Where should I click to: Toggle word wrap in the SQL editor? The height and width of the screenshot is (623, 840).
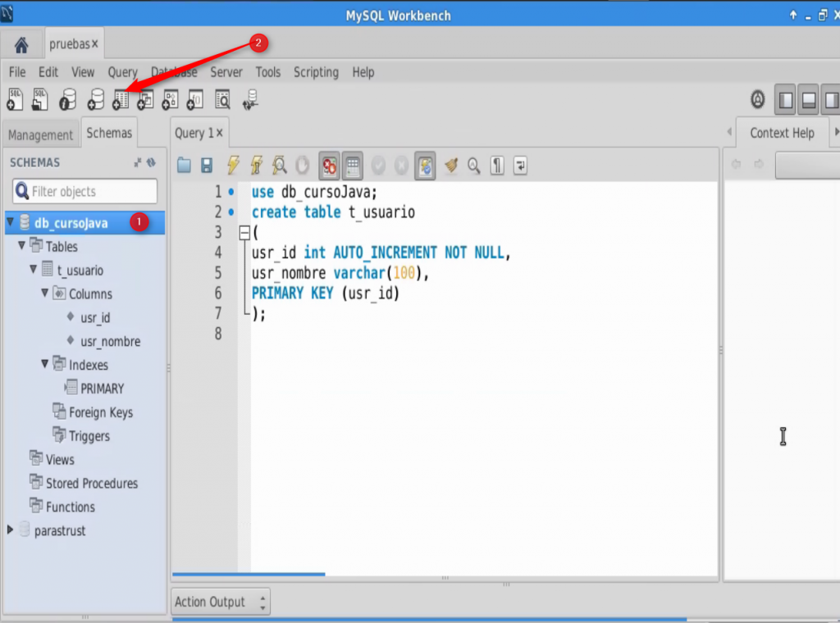tap(520, 166)
